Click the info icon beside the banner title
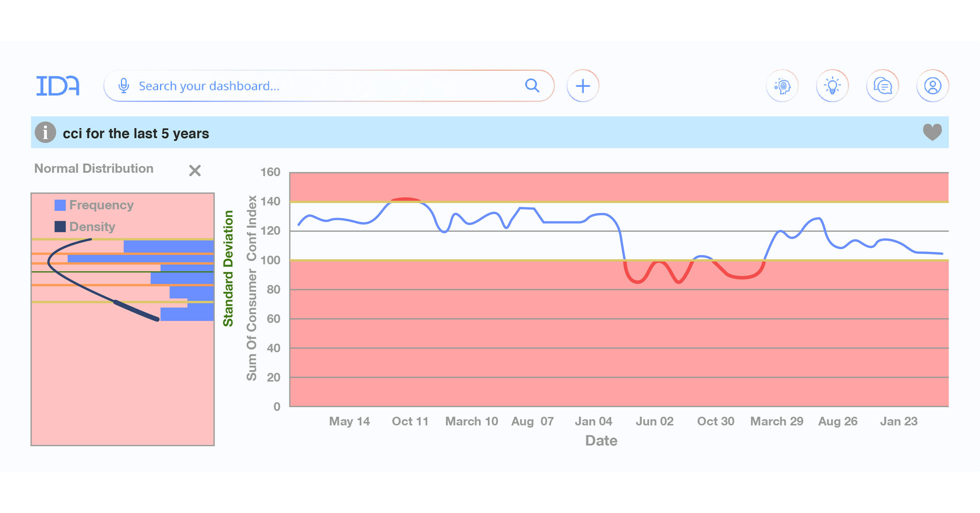This screenshot has width=980, height=513. [45, 133]
